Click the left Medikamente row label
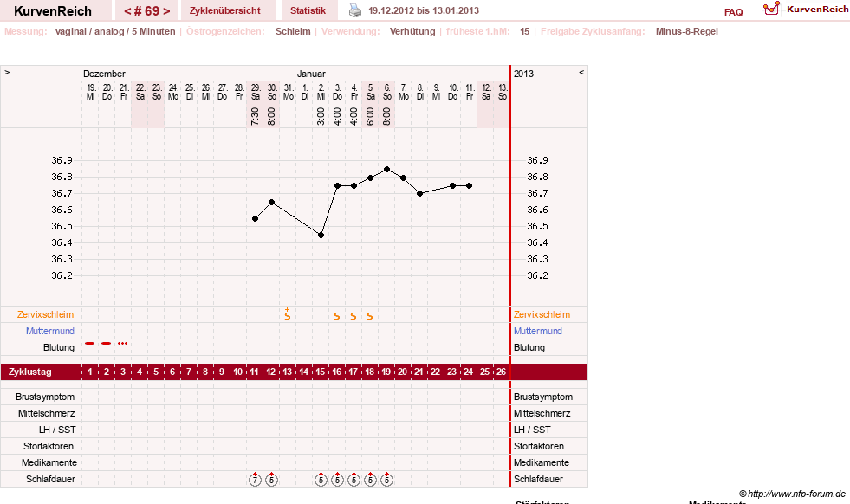The width and height of the screenshot is (850, 504). [x=49, y=462]
